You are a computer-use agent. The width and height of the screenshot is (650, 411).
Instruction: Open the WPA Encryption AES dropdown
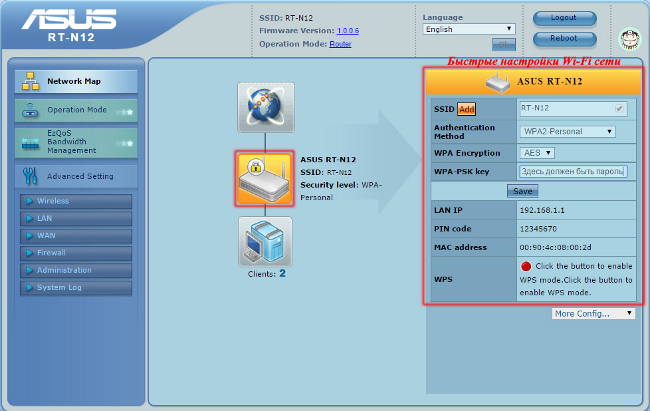pos(537,153)
